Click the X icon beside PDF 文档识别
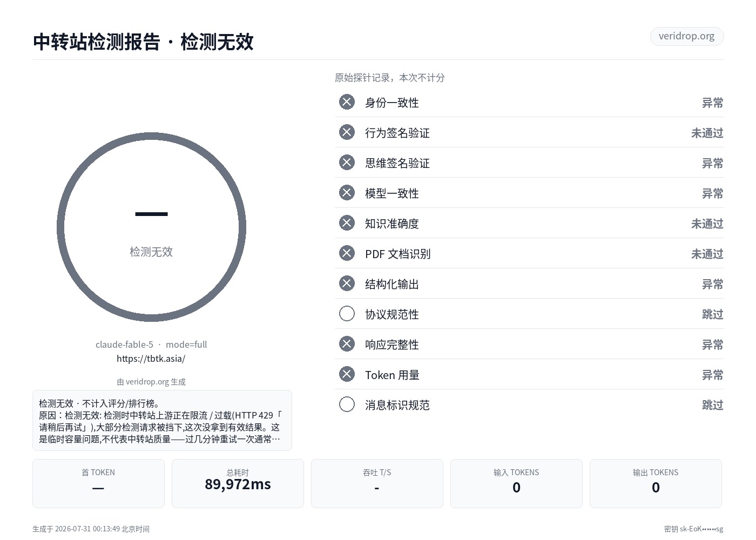 pos(347,253)
